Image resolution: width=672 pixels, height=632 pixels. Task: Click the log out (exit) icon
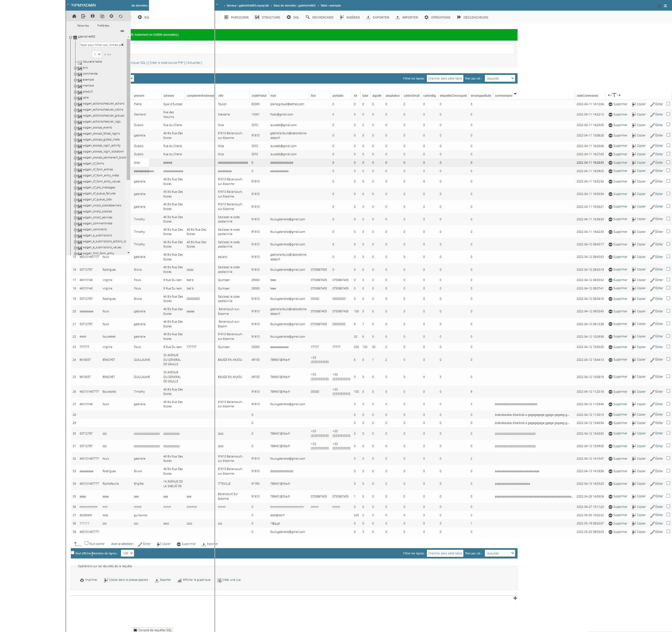point(84,16)
